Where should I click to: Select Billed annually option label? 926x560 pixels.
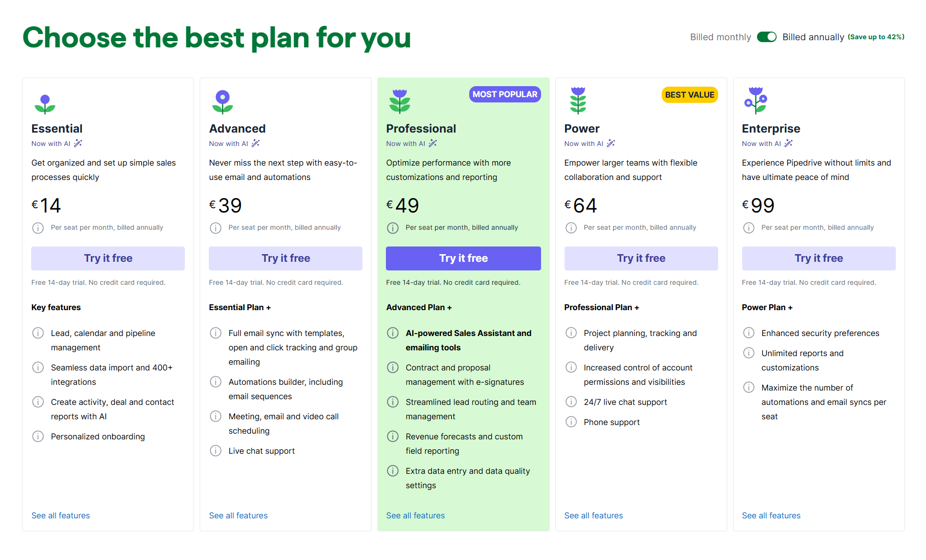pyautogui.click(x=813, y=37)
